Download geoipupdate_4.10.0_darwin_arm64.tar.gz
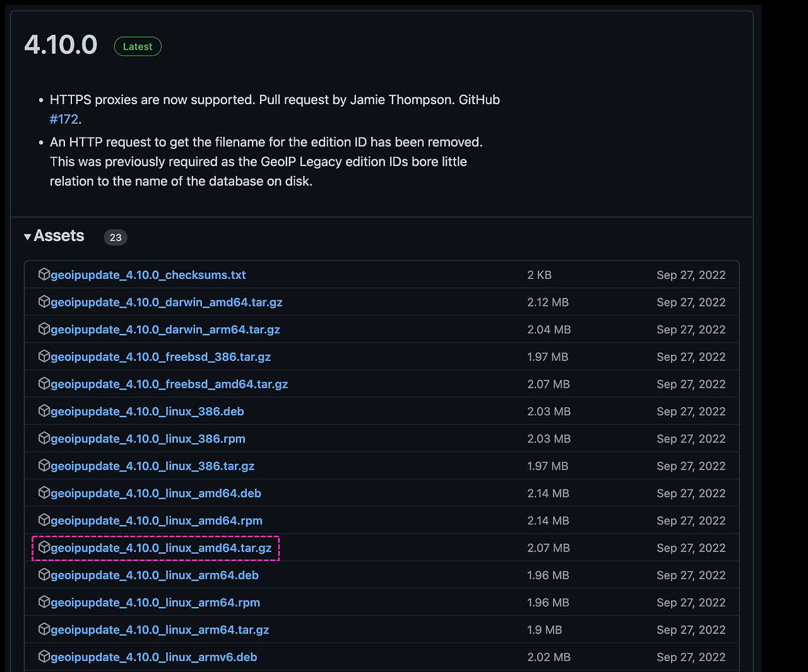Screen dimensions: 808x672 [165, 329]
